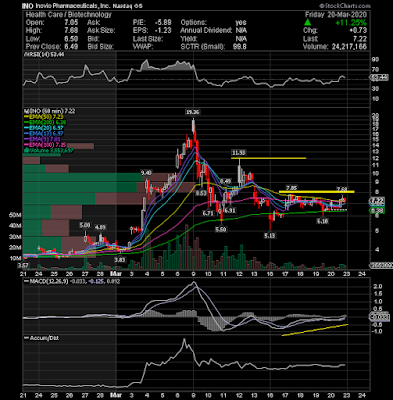Click the SCTR (Small) value 99.8
The image size is (393, 400).
coord(240,47)
